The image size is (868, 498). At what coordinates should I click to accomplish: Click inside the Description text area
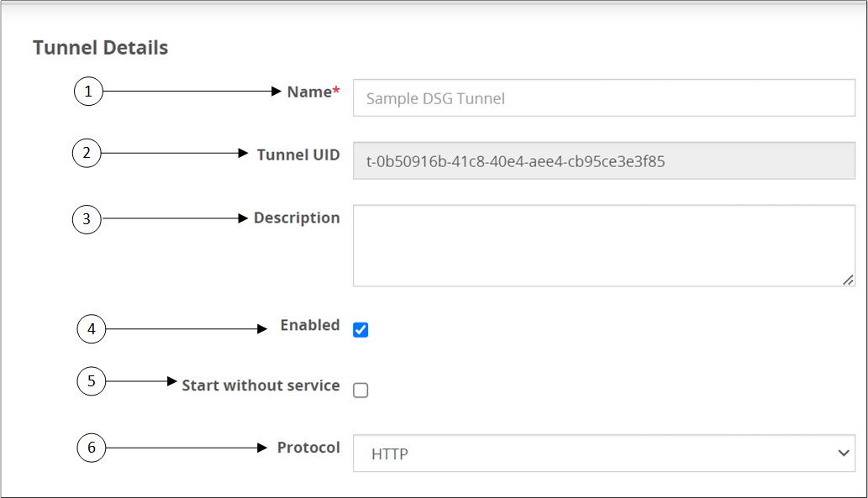click(603, 245)
